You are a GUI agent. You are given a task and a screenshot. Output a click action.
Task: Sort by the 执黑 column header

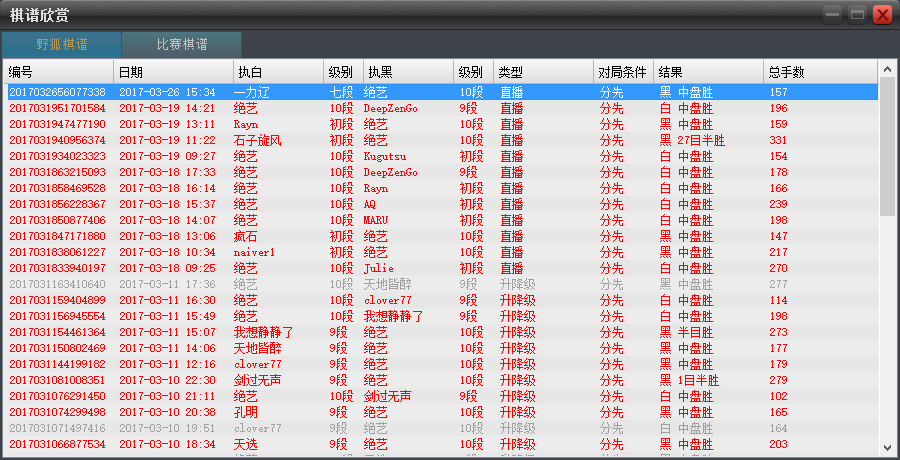pos(408,72)
